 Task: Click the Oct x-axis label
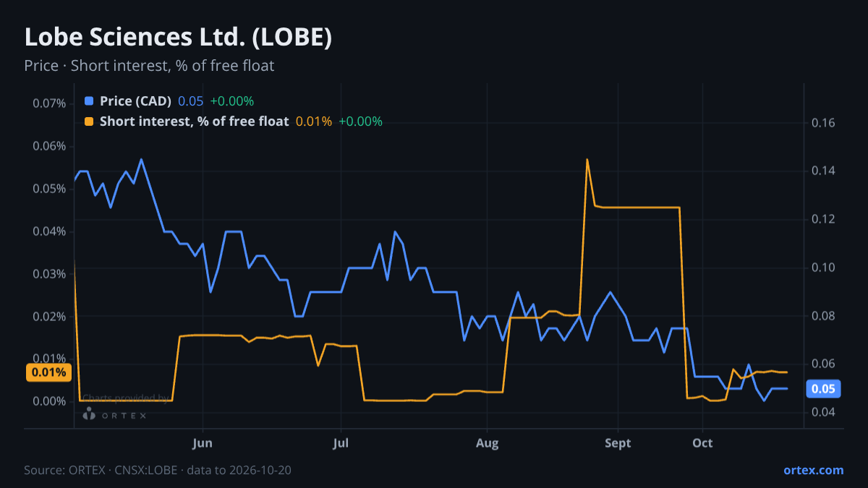[702, 442]
